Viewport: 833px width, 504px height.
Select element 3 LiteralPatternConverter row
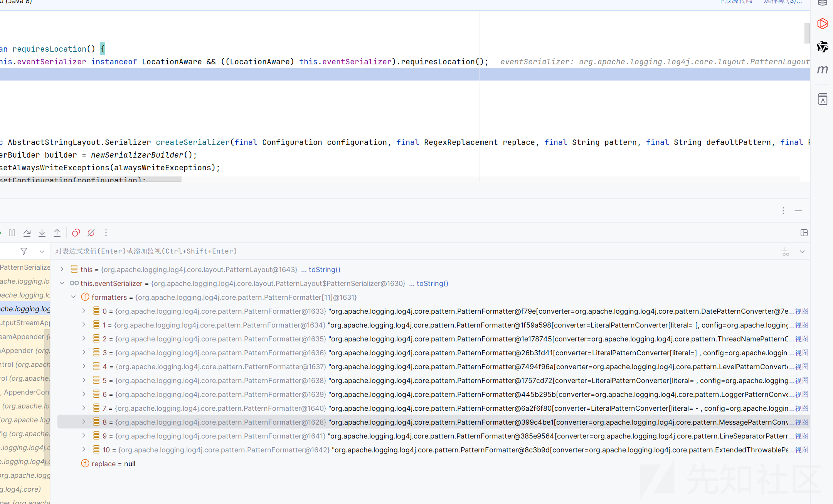pyautogui.click(x=434, y=353)
